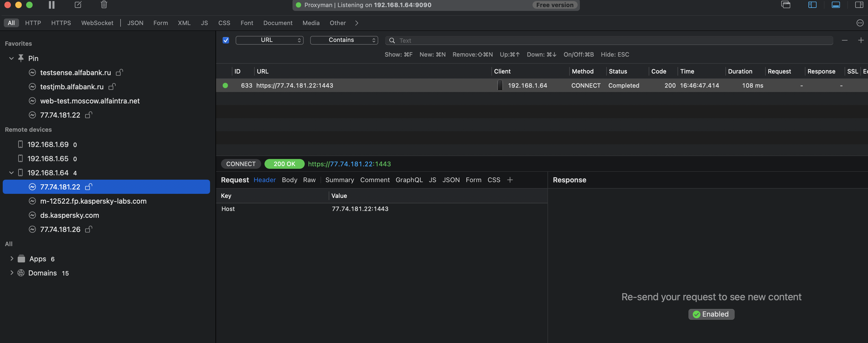Open the URL filter field dropdown

(269, 40)
